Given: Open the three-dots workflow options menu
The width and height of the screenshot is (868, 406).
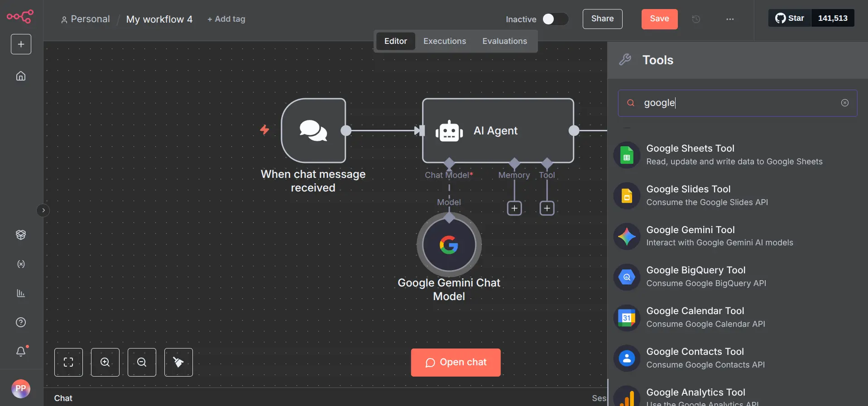Looking at the screenshot, I should (730, 19).
